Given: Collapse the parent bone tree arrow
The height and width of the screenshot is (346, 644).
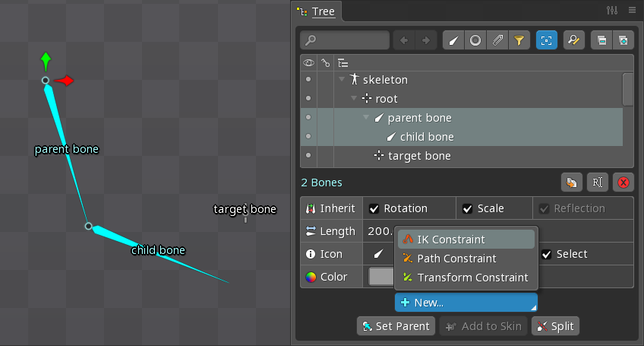Looking at the screenshot, I should click(366, 118).
